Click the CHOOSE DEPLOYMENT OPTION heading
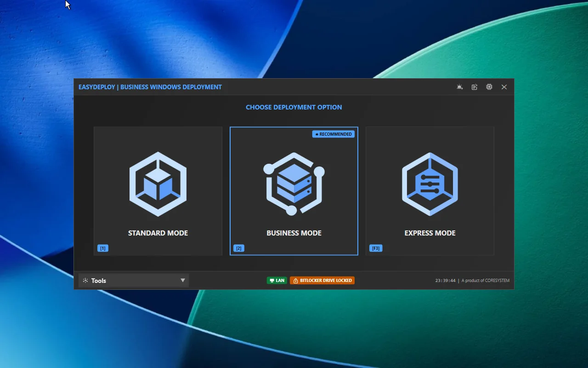 click(294, 107)
